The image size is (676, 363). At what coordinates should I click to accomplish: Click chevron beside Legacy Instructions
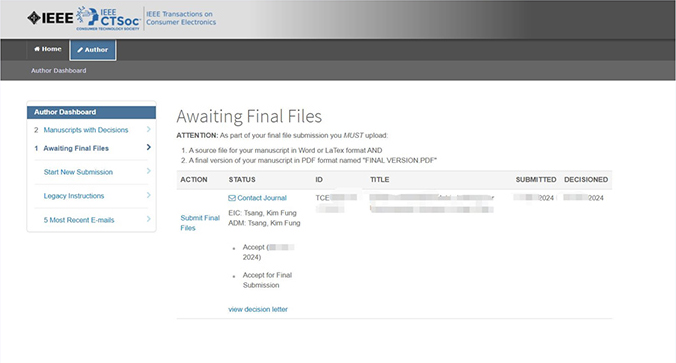click(148, 195)
